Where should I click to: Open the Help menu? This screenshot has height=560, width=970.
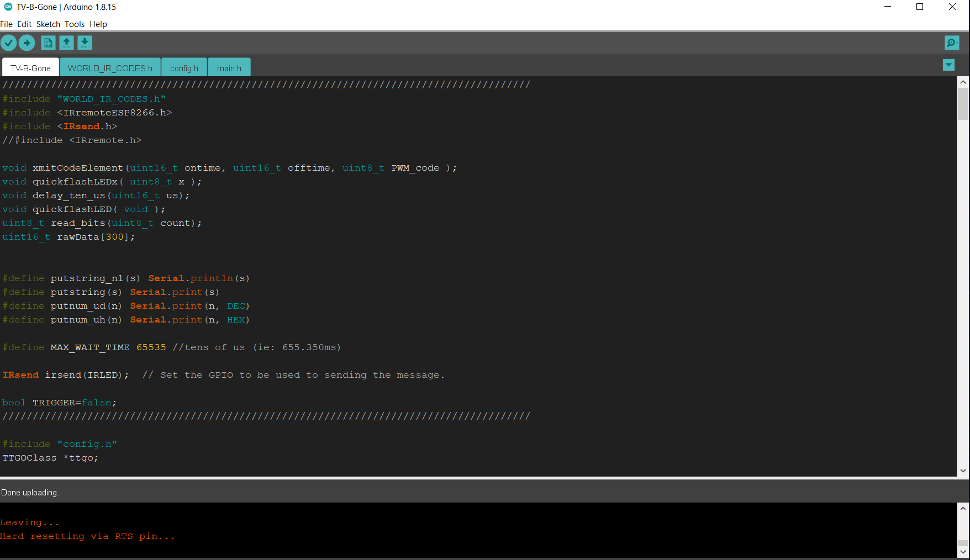pyautogui.click(x=98, y=24)
